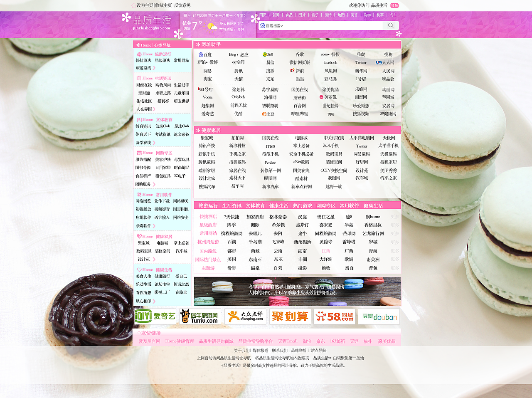Click the 换肤 skin-change button
532x398 pixels.
tap(394, 5)
